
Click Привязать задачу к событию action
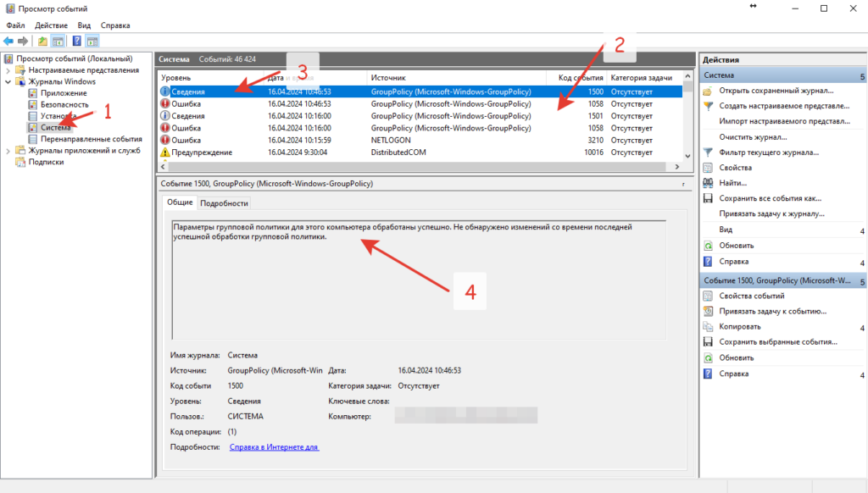click(772, 312)
